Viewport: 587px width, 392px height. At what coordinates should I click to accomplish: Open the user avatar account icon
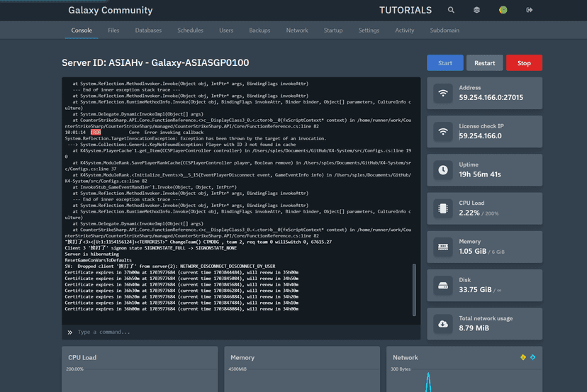tap(503, 10)
